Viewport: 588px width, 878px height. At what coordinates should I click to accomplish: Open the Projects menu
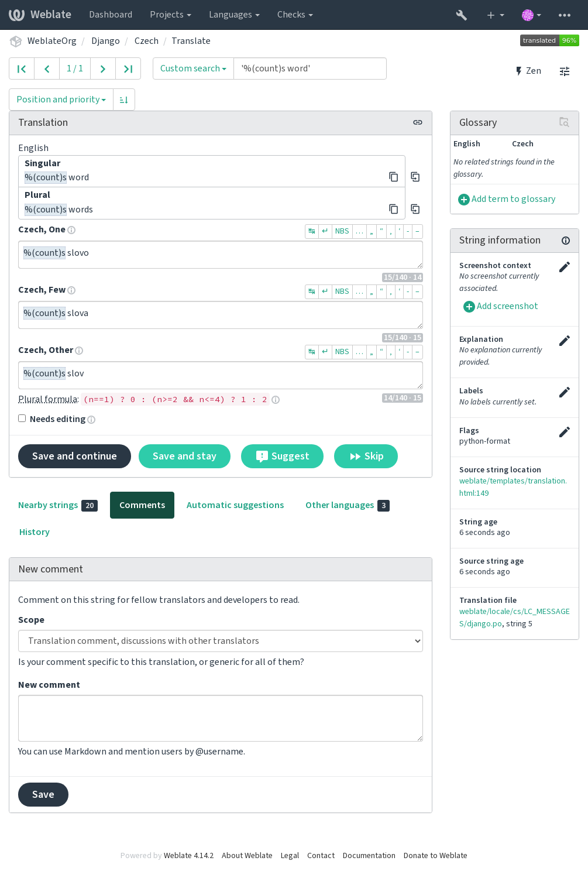170,15
